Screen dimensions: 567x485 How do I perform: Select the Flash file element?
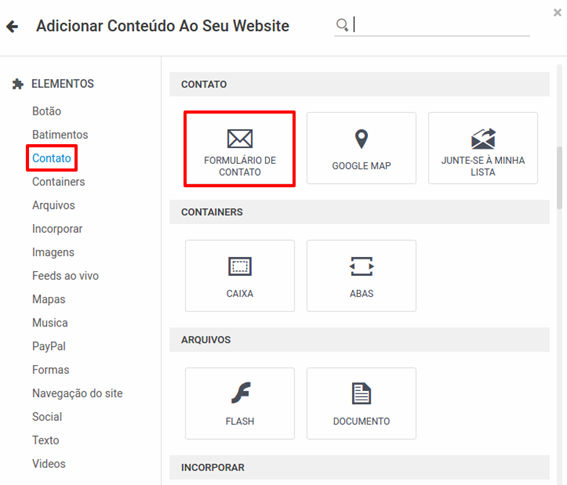coord(240,403)
